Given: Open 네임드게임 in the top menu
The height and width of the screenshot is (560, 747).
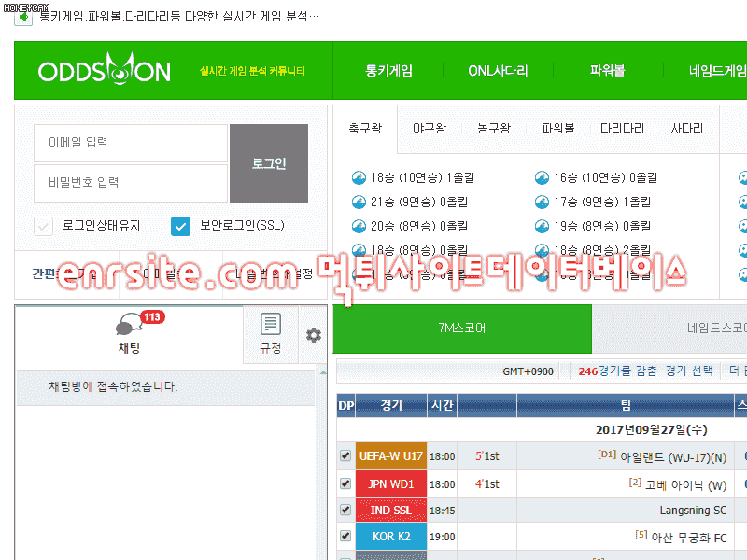Looking at the screenshot, I should (717, 71).
